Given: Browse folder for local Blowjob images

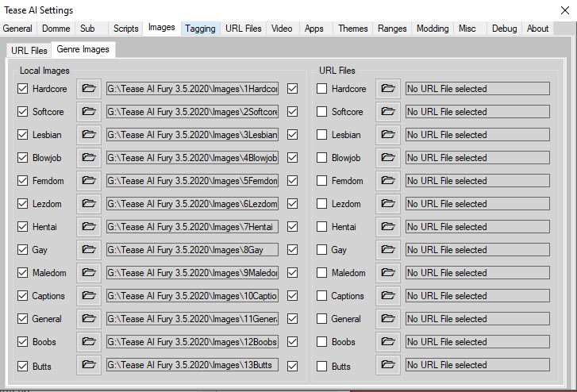Looking at the screenshot, I should 89,158.
